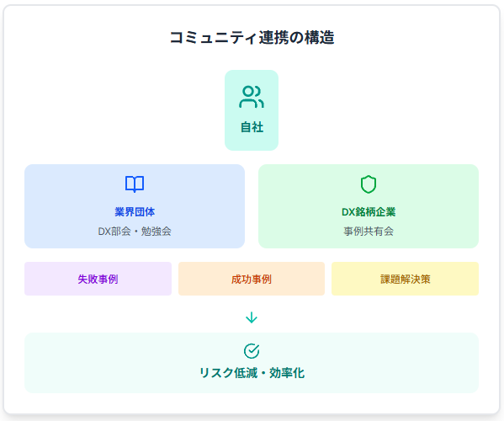Screen dimensions: 504x421
Task: Click the コミュニティ連携の構造 title
Action: point(252,37)
